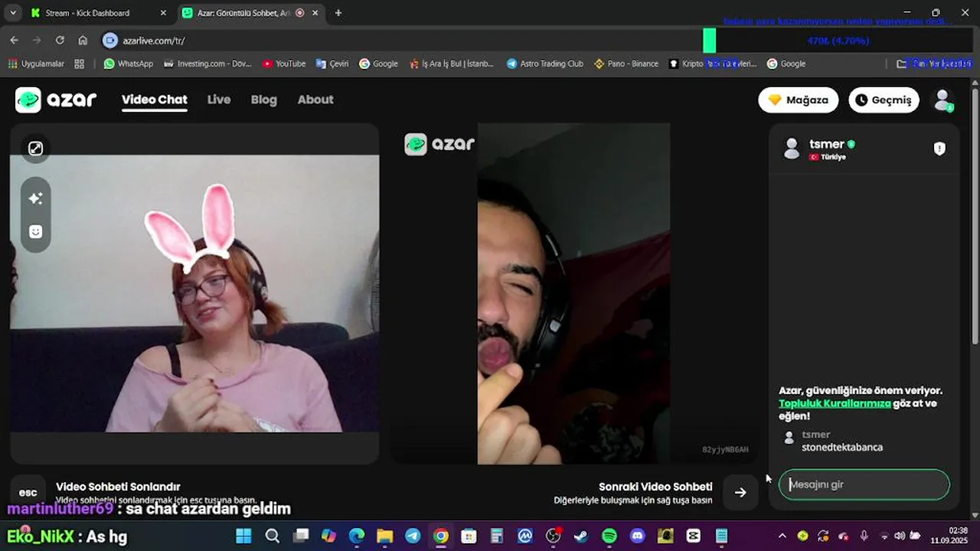Image resolution: width=980 pixels, height=551 pixels.
Task: Open the İş Ara İş Bul bookmark
Action: pyautogui.click(x=452, y=64)
